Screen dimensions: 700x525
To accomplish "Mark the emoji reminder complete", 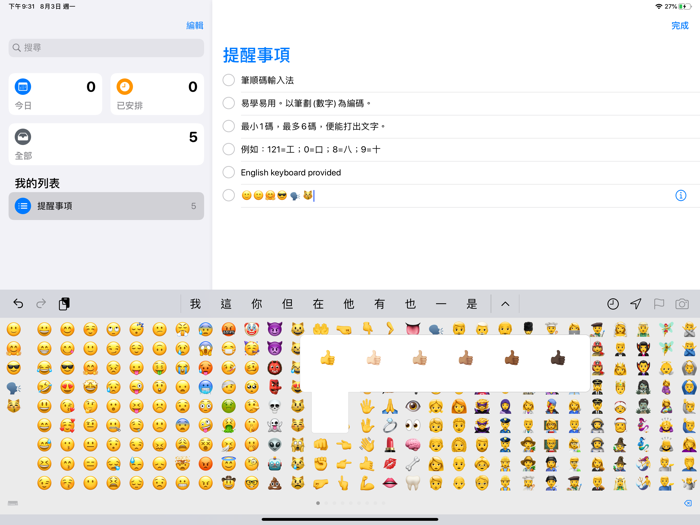I will pyautogui.click(x=229, y=196).
